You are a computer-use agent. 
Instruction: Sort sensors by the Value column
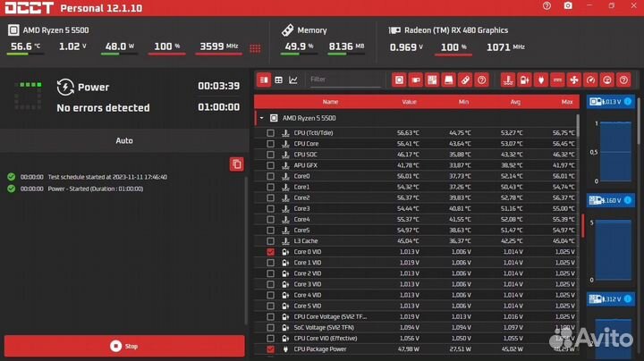click(x=409, y=102)
